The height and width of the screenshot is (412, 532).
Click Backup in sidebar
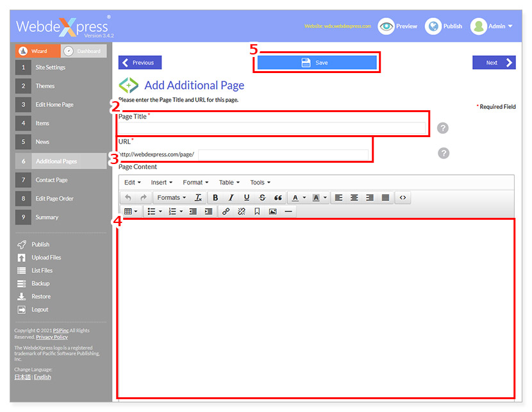click(33, 283)
